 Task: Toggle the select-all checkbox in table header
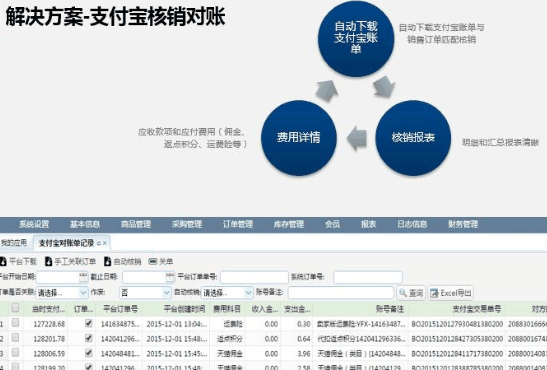[15, 308]
